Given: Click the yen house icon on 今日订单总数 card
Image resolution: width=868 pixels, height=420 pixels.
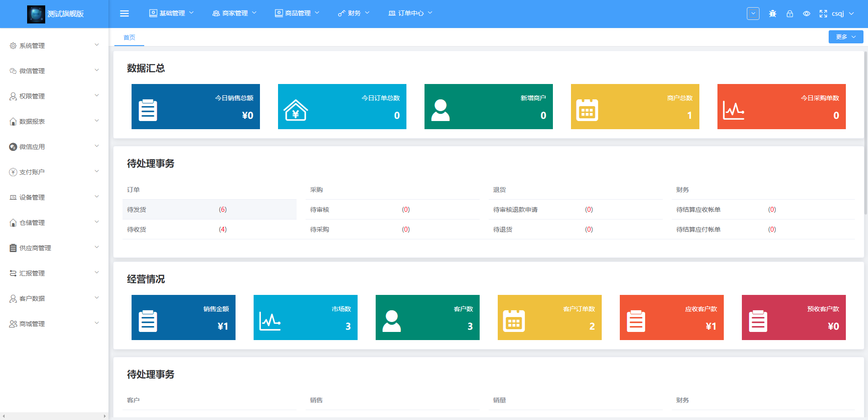Looking at the screenshot, I should 296,110.
